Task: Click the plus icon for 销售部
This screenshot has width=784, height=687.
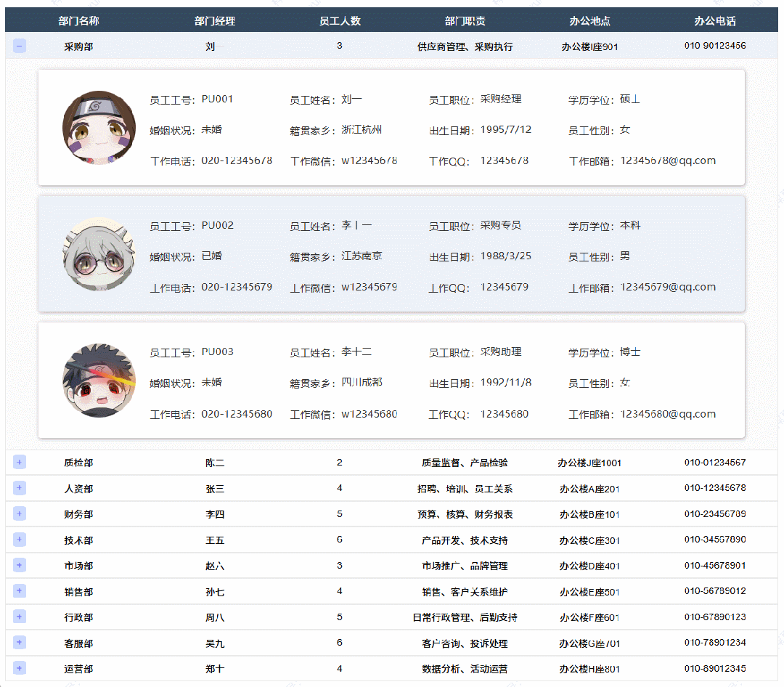Action: coord(20,591)
